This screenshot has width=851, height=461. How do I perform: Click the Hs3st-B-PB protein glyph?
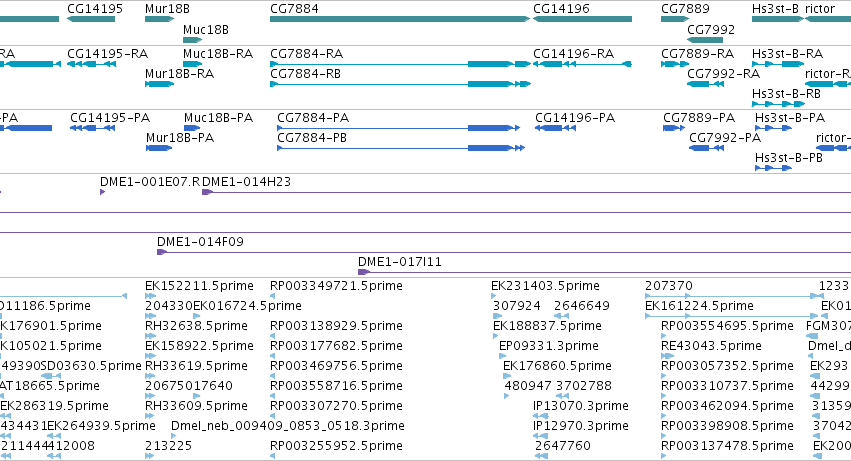pos(773,168)
